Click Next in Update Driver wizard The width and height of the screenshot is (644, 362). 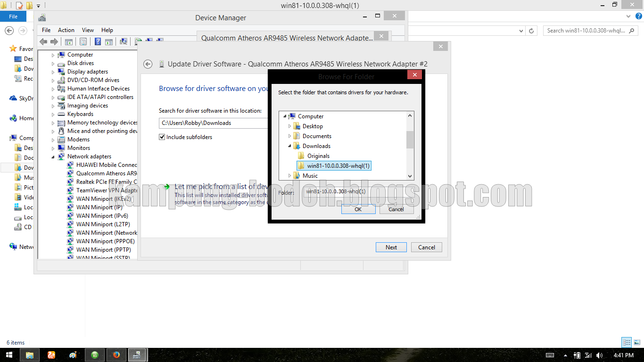pos(391,247)
